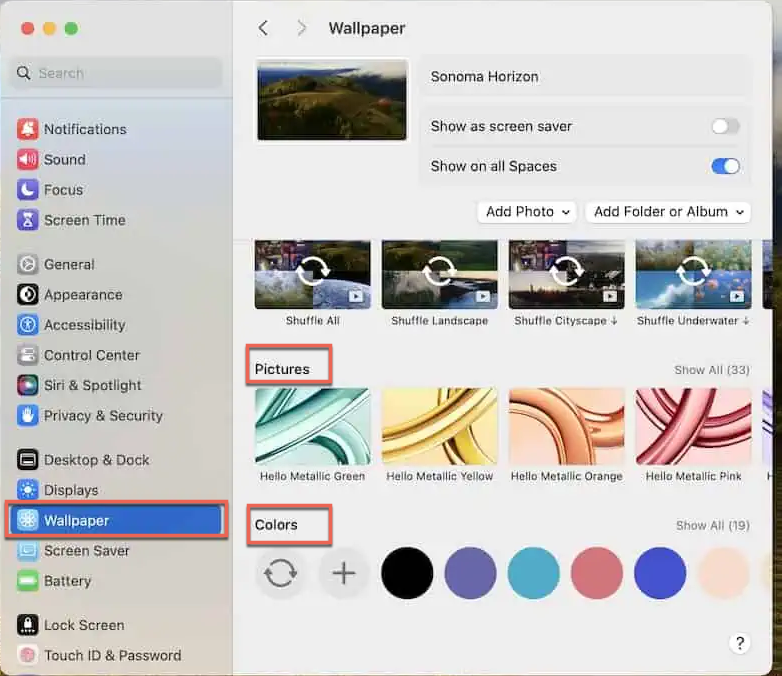Select Shuffle Underwater wallpaper
782x676 pixels.
point(693,274)
